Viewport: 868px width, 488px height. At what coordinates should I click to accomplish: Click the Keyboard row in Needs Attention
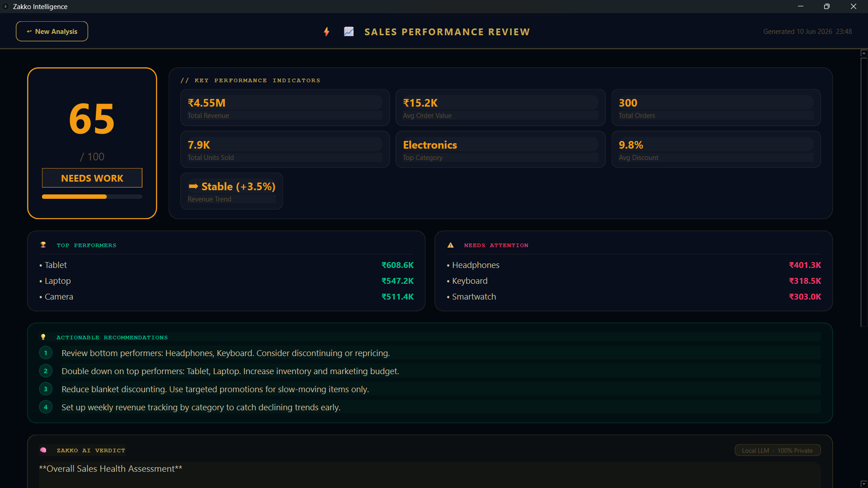click(634, 281)
